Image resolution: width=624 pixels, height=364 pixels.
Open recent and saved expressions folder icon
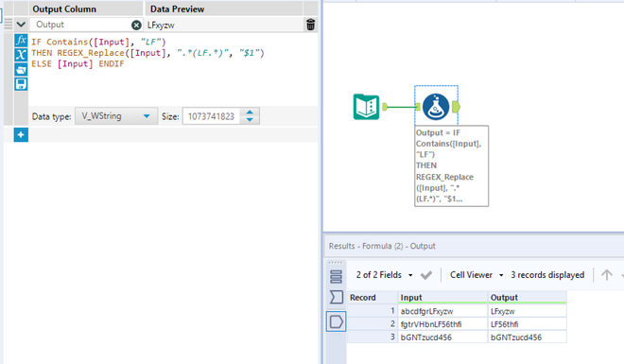(x=21, y=70)
